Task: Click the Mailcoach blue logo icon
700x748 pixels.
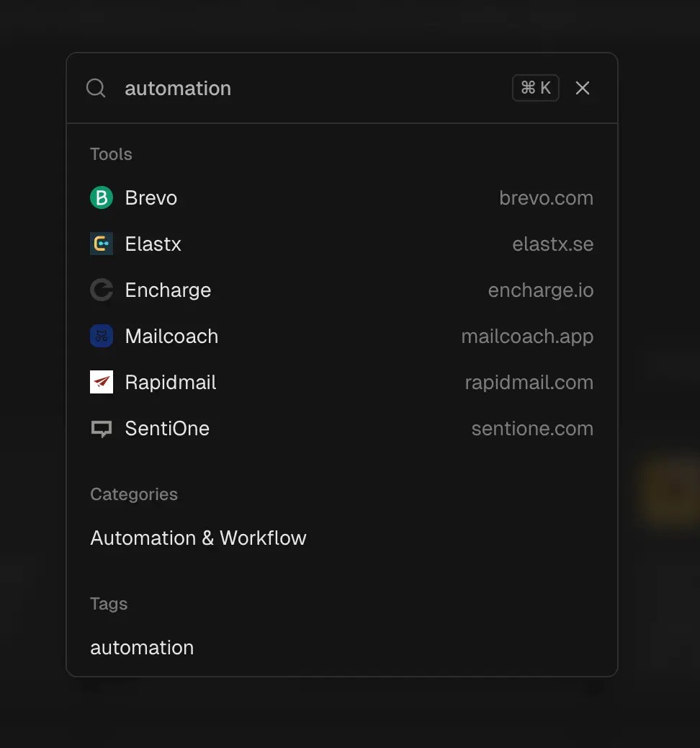Action: pyautogui.click(x=102, y=336)
